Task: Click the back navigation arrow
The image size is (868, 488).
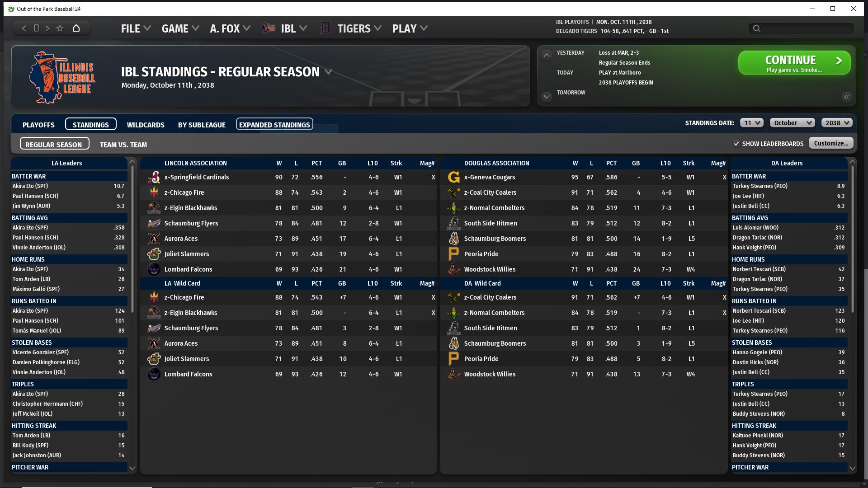Action: (24, 28)
